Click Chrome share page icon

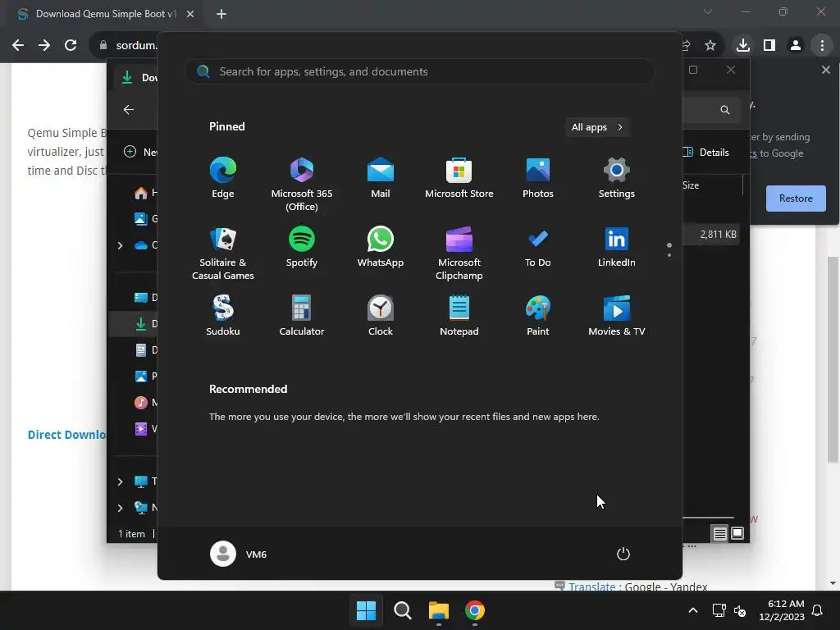click(687, 46)
